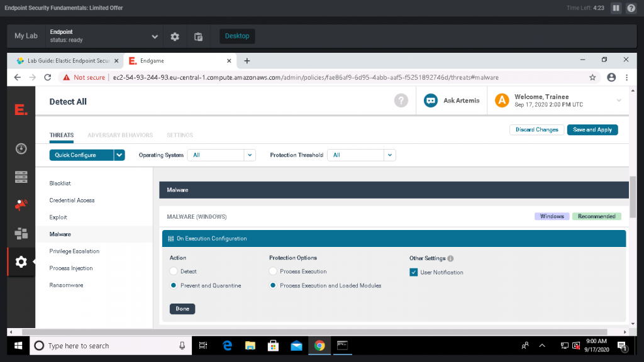
Task: Click the Desktop button in lab bar
Action: pyautogui.click(x=237, y=36)
